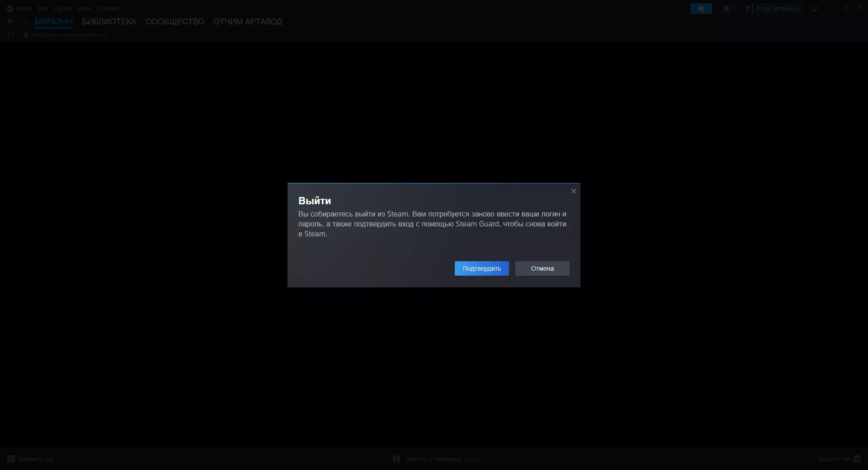Open the Вид menu
This screenshot has height=470, width=868.
(x=43, y=9)
